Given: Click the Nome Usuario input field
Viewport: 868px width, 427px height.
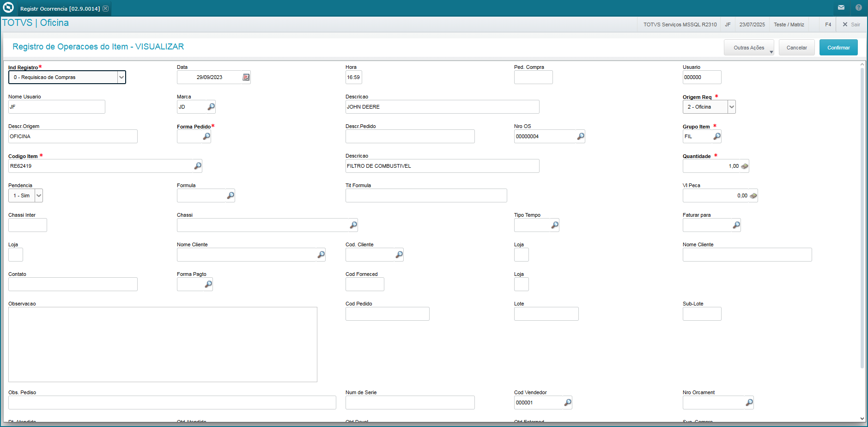Looking at the screenshot, I should pyautogui.click(x=57, y=107).
